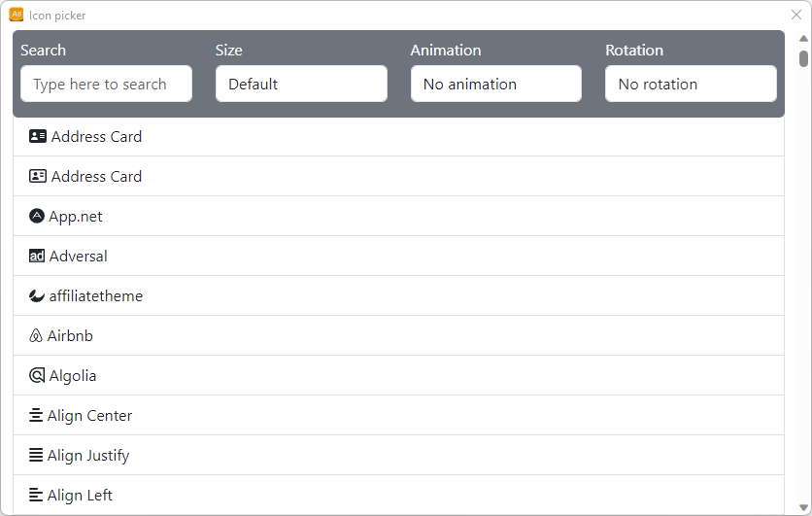The width and height of the screenshot is (812, 516).
Task: Choose the Adversal 'ad' icon
Action: click(x=36, y=256)
